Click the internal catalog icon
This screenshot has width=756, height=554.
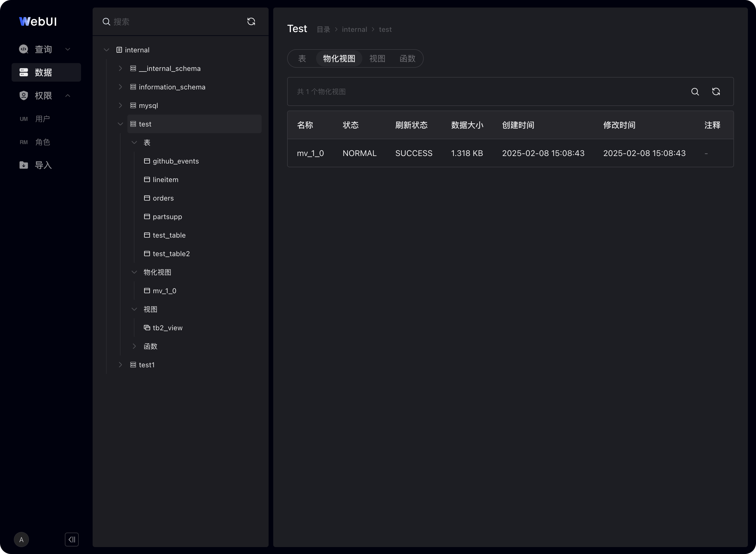pos(119,50)
